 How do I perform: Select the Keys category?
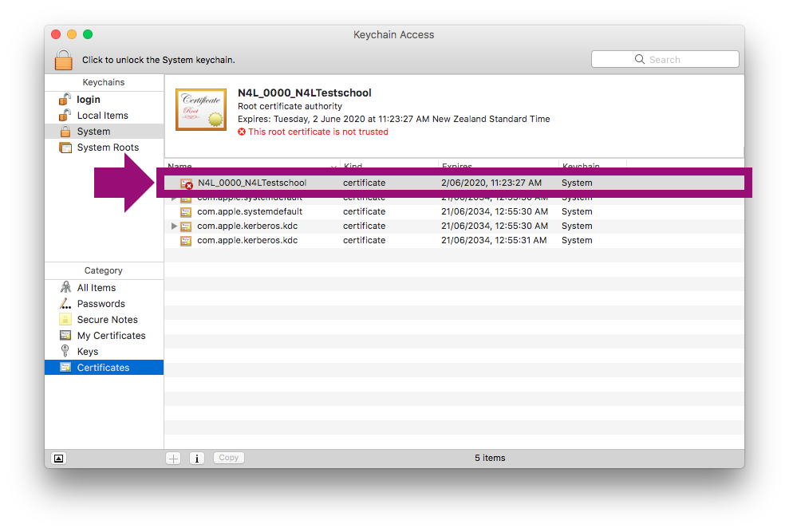[87, 352]
